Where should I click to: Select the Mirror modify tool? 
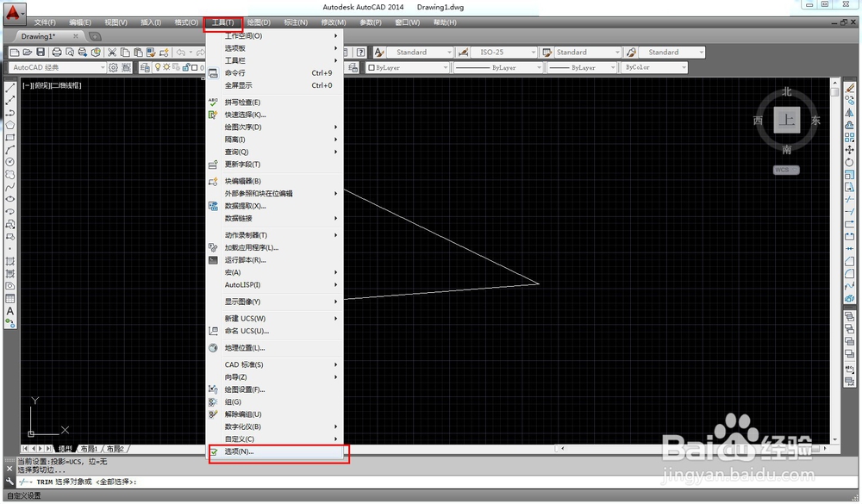click(x=850, y=112)
